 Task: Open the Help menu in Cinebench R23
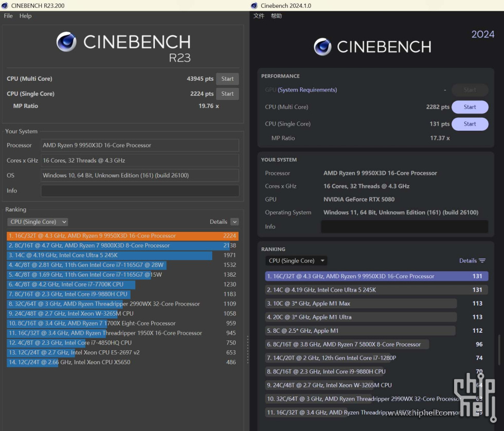25,16
